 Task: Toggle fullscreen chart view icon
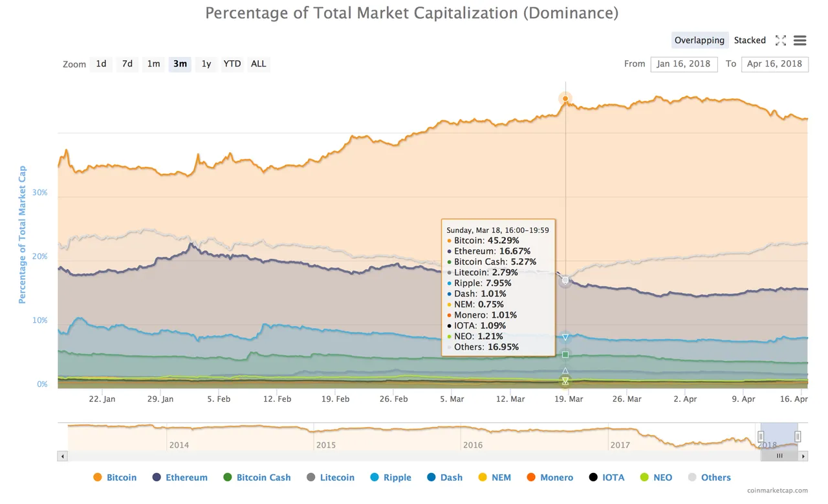coord(781,40)
